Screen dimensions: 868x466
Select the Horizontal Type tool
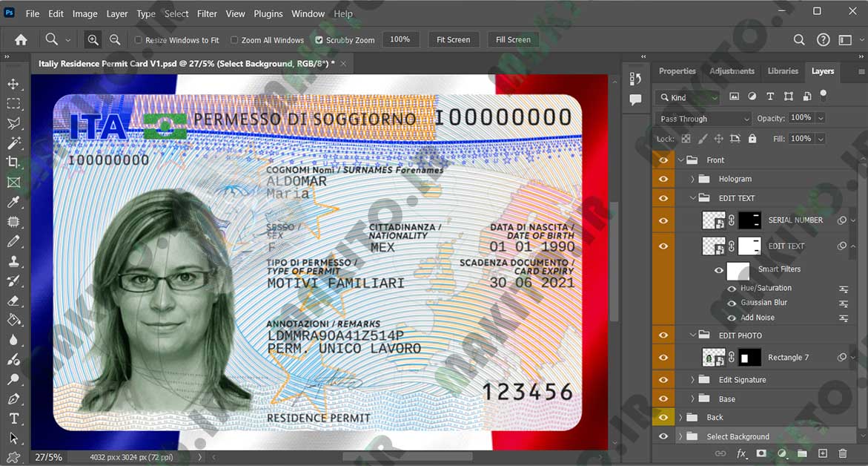tap(13, 419)
